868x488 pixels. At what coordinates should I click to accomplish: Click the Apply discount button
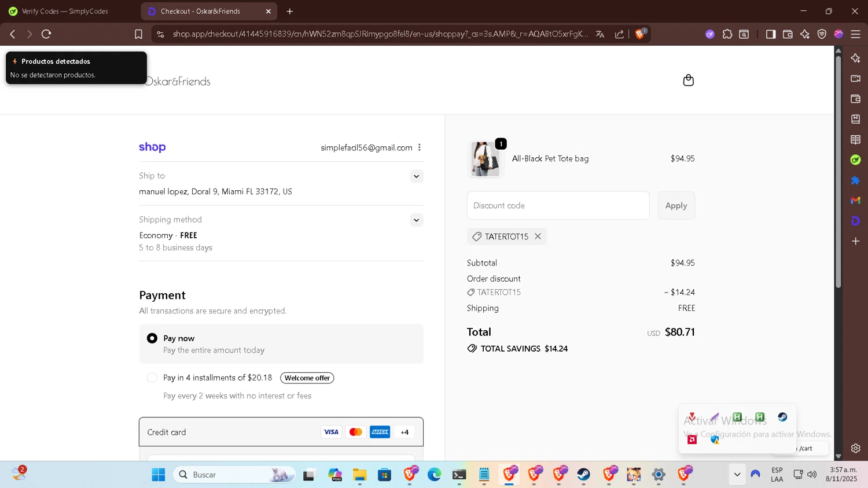click(x=676, y=205)
